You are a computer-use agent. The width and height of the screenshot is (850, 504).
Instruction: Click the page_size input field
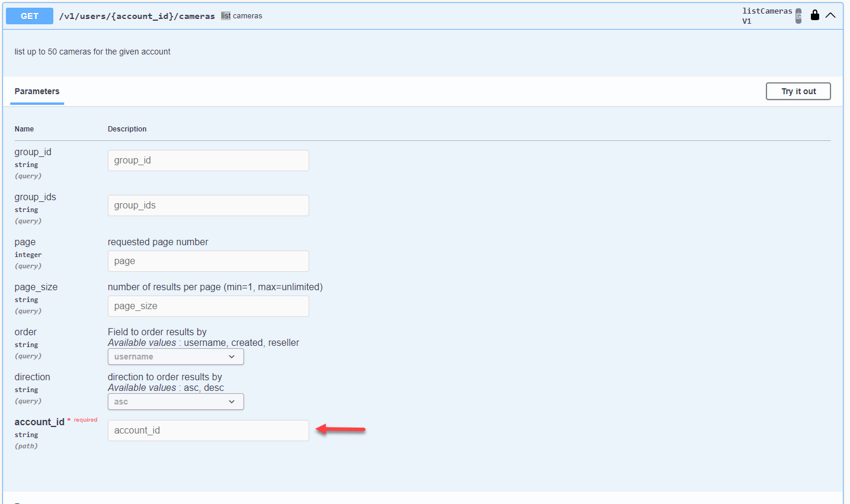click(x=208, y=306)
